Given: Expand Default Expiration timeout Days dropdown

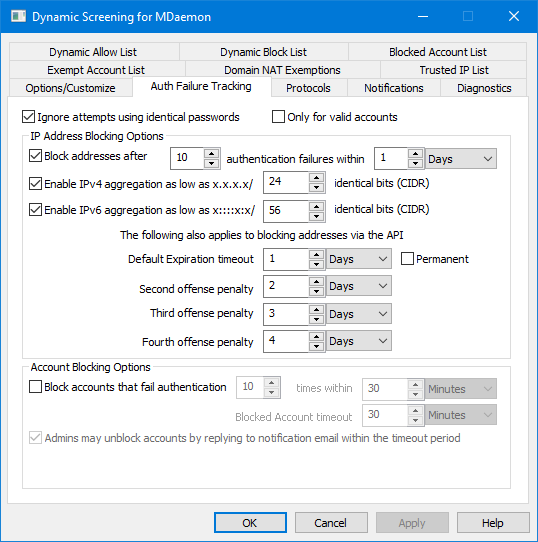Looking at the screenshot, I should click(359, 259).
